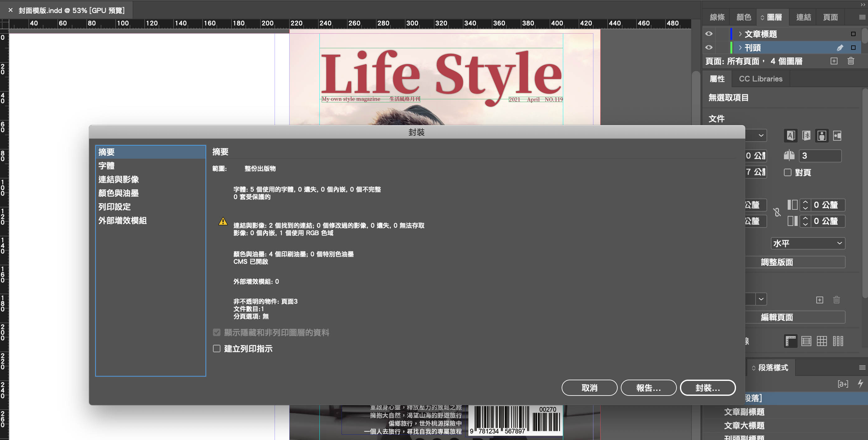This screenshot has height=440, width=868.
Task: Click the baseline grid icon
Action: pyautogui.click(x=806, y=341)
